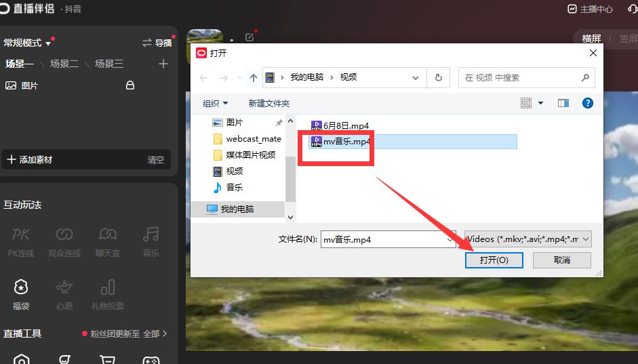Screen dimensions: 638x364
Task: Close the 打开 file dialog
Action: 593,53
